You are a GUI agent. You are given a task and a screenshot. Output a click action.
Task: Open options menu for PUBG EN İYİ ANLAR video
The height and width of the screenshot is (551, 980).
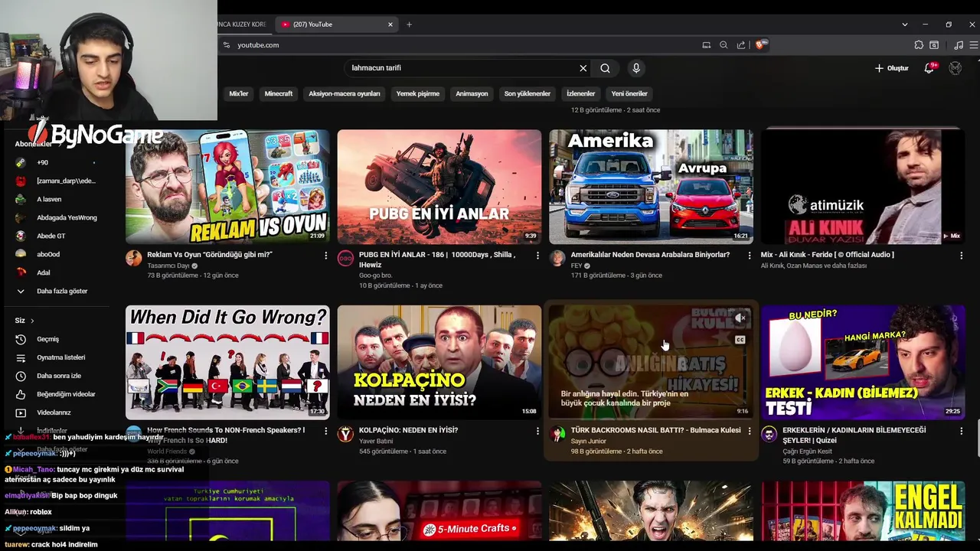(537, 256)
